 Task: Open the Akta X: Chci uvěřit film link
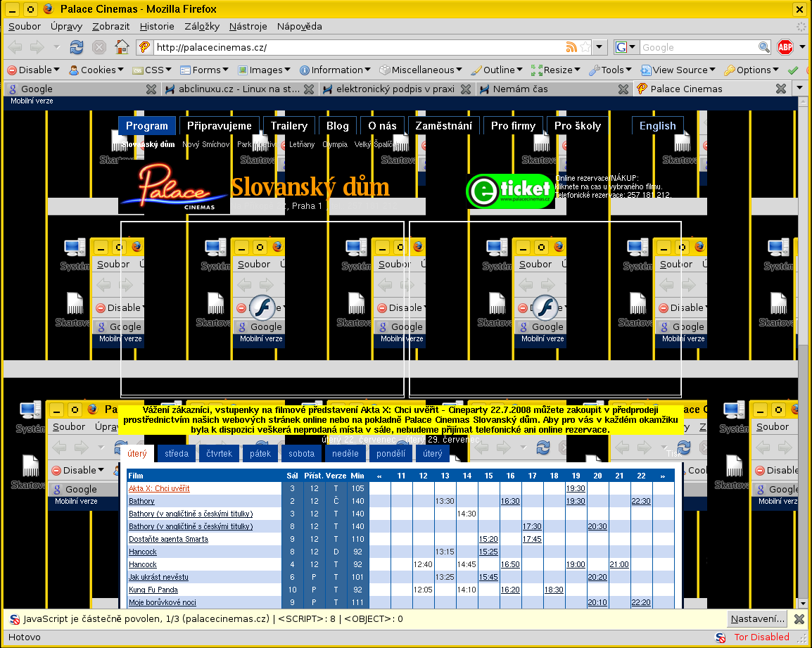(159, 488)
